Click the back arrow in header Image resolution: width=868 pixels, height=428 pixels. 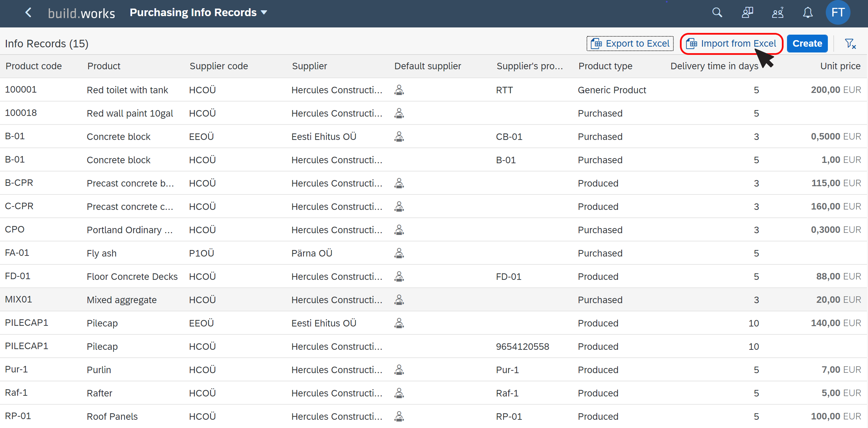[28, 13]
